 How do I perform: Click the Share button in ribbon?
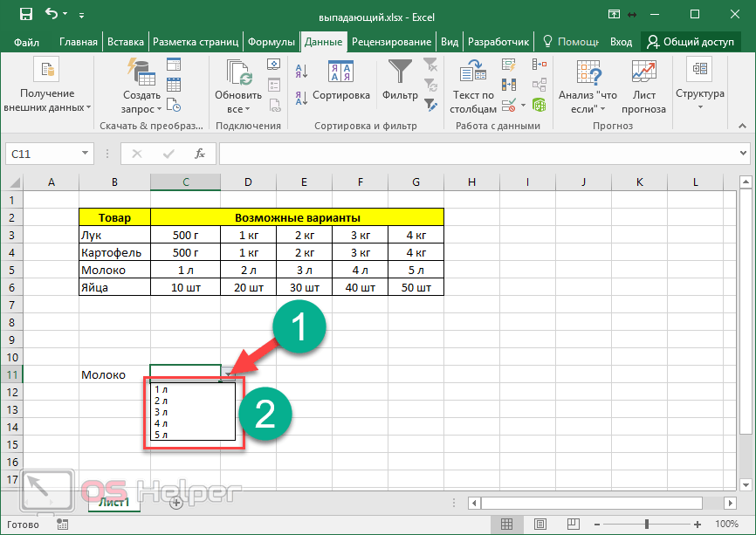(690, 42)
